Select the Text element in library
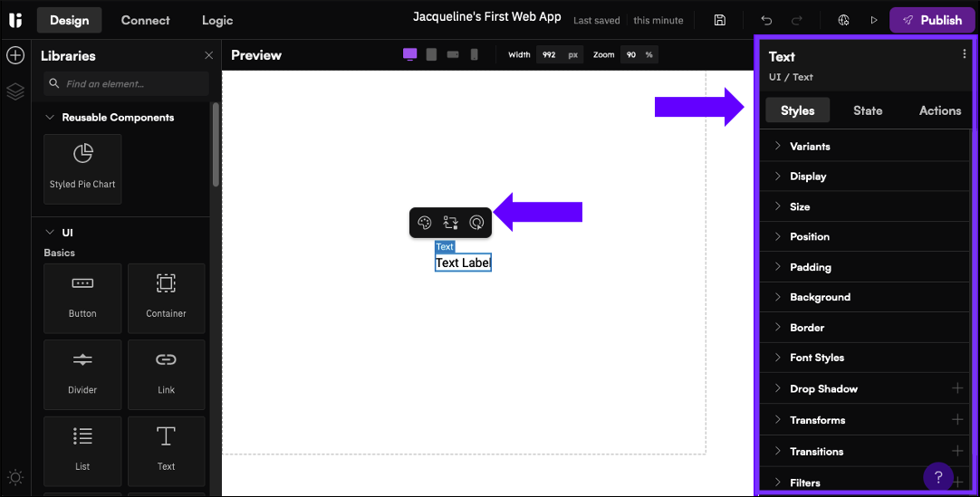Viewport: 980px width, 497px height. [167, 451]
